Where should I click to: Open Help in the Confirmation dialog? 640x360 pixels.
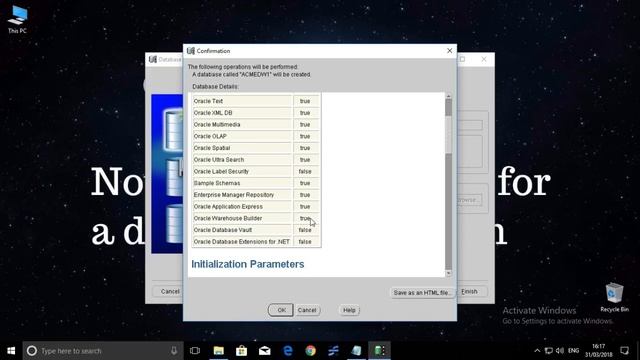click(349, 310)
